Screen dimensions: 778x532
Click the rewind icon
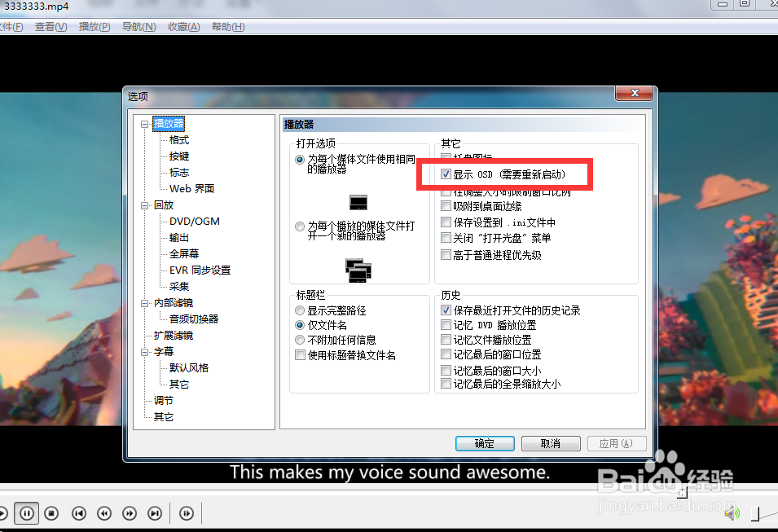click(103, 513)
